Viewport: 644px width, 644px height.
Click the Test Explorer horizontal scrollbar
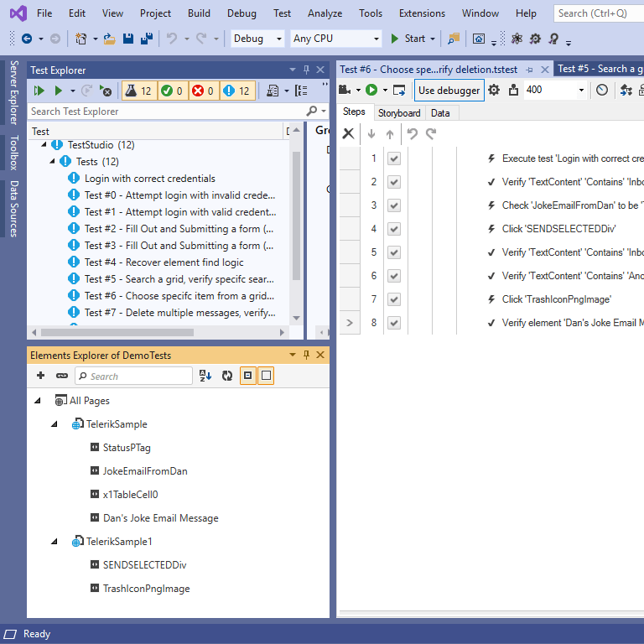[117, 332]
